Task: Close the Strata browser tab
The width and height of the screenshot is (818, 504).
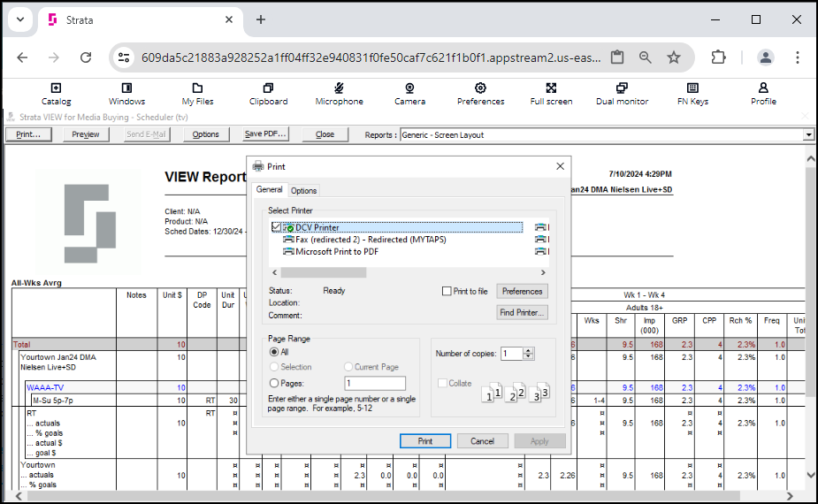Action: tap(228, 19)
